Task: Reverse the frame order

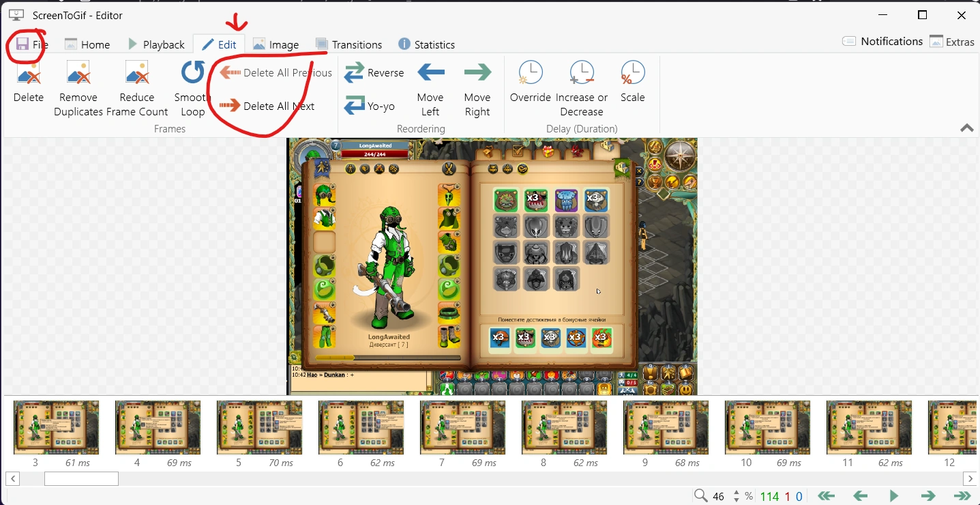Action: click(374, 73)
